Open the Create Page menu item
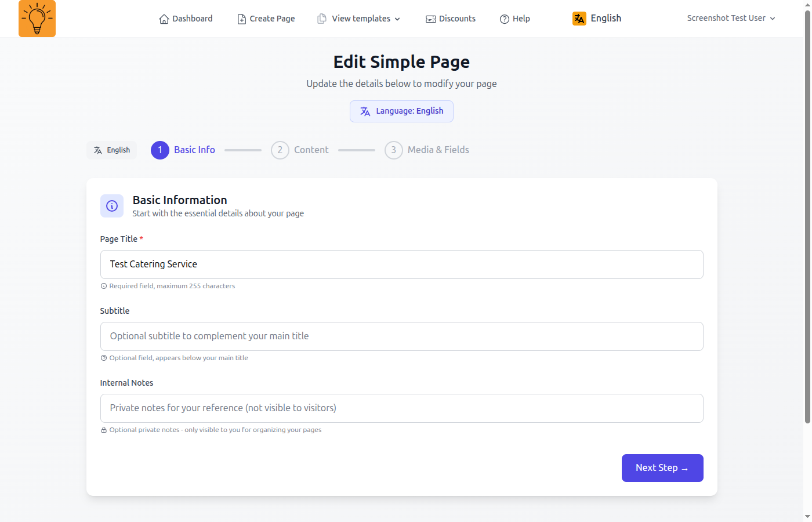Screen dimensions: 812x522 pyautogui.click(x=266, y=19)
